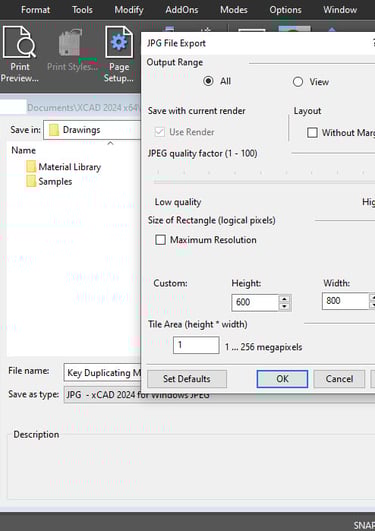Image resolution: width=375 pixels, height=531 pixels.
Task: Open the Save as type dropdown
Action: coord(219,395)
